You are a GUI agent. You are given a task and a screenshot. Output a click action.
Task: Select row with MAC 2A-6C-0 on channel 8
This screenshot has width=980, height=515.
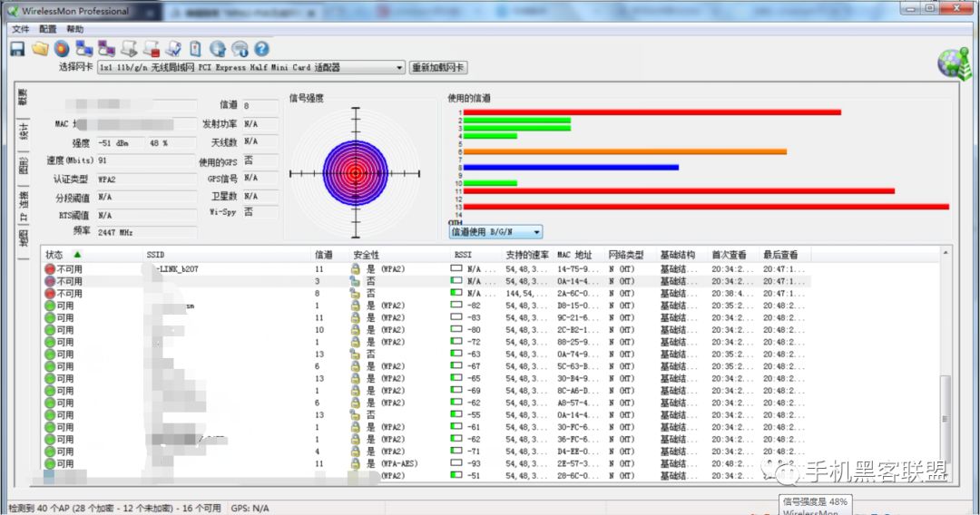426,294
